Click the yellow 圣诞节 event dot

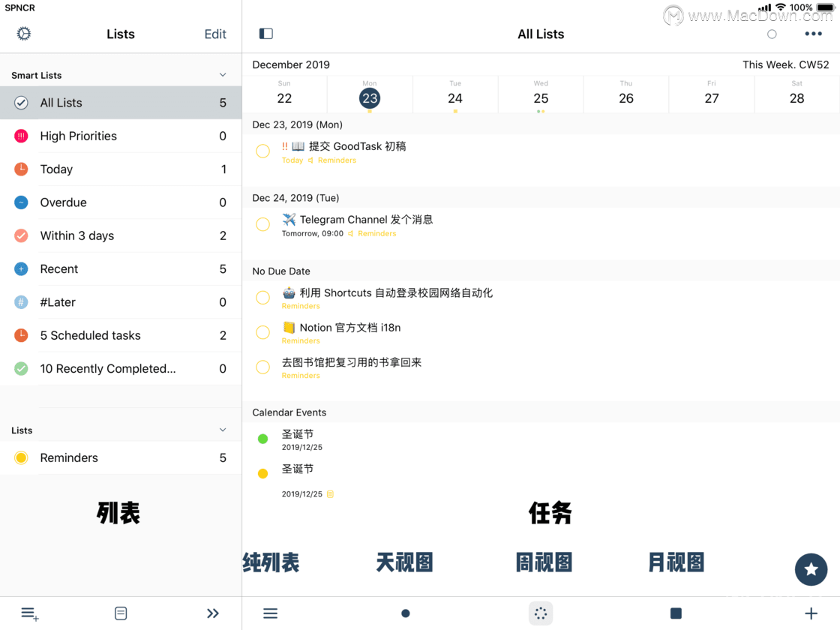262,473
